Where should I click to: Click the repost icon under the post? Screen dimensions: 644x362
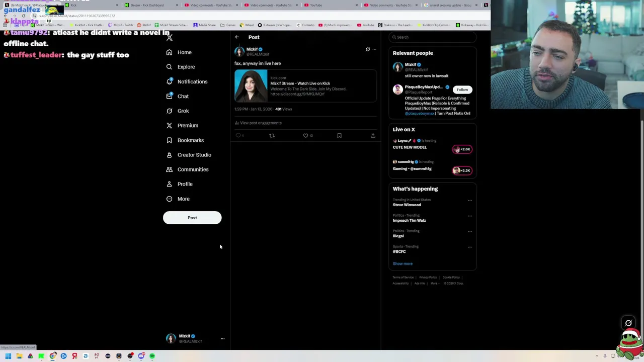coord(272,135)
